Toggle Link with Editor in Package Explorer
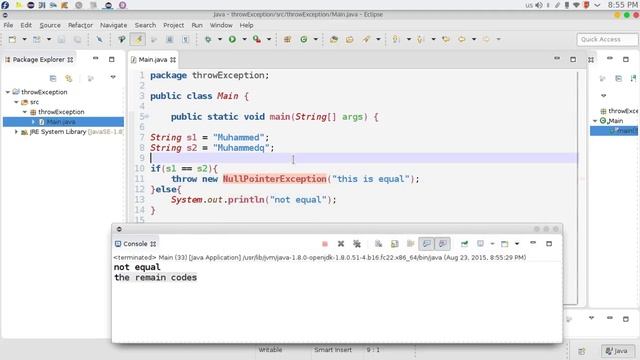640x360 pixels. (x=69, y=78)
